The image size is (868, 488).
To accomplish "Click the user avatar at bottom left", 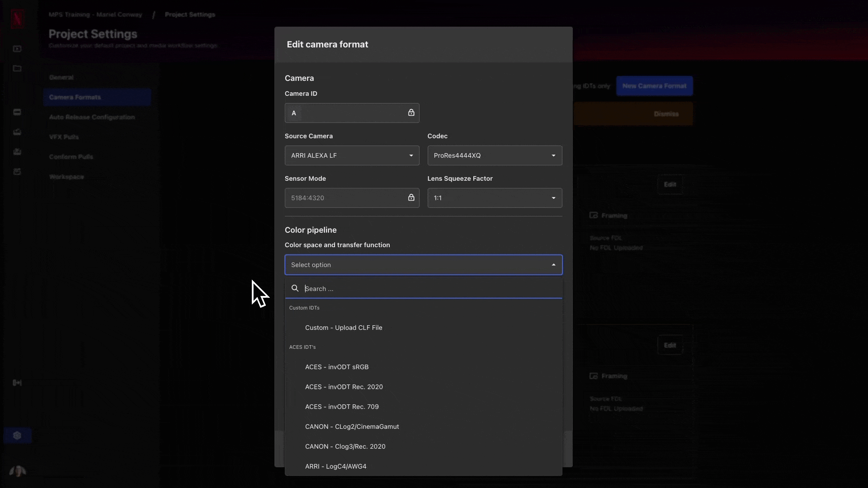I will click(17, 471).
